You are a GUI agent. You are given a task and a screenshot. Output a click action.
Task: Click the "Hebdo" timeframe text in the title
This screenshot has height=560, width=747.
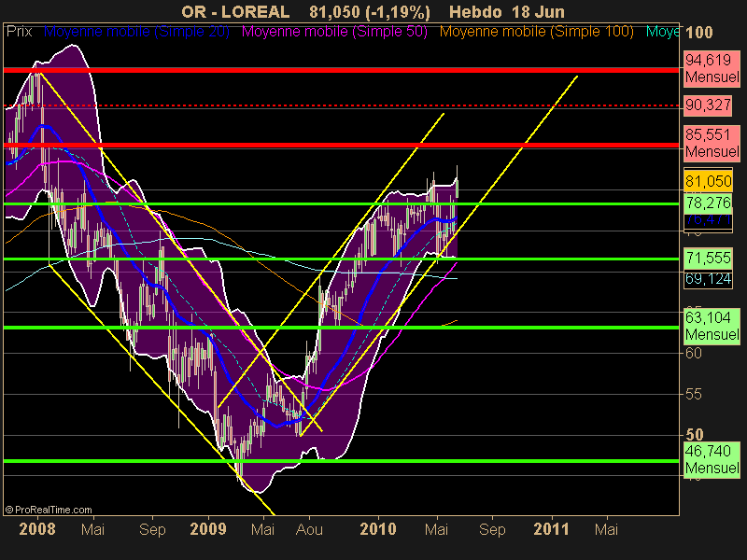[475, 11]
